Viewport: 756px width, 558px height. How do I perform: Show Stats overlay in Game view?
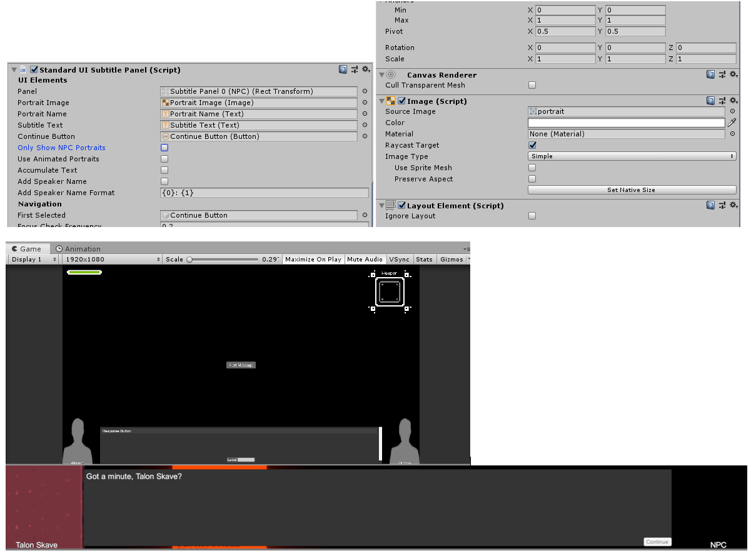tap(424, 259)
